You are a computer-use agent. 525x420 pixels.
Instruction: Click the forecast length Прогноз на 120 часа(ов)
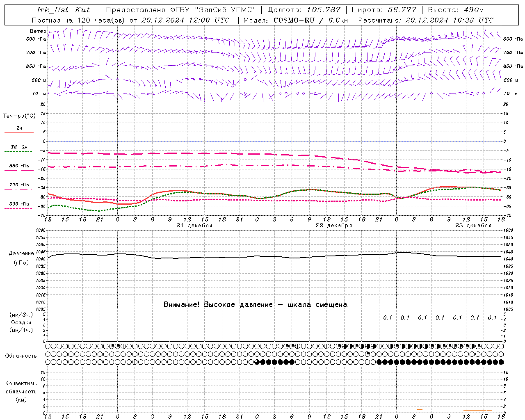[x=79, y=20]
